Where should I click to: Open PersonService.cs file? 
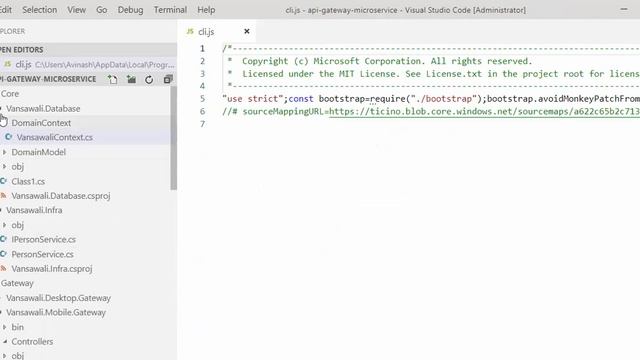click(42, 254)
